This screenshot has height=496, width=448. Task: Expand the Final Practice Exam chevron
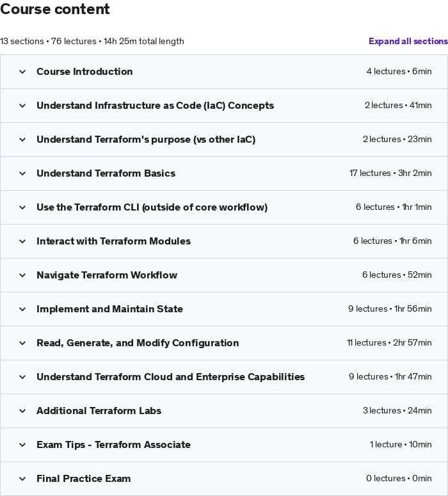tap(22, 479)
